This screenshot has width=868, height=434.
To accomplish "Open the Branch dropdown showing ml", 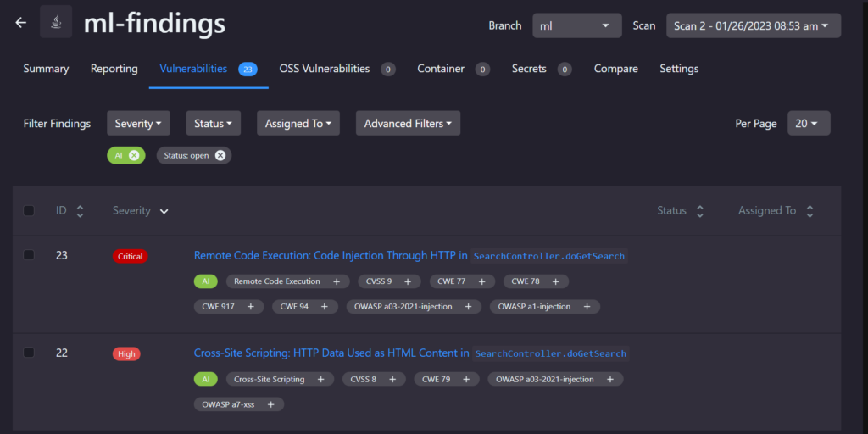I will click(576, 25).
